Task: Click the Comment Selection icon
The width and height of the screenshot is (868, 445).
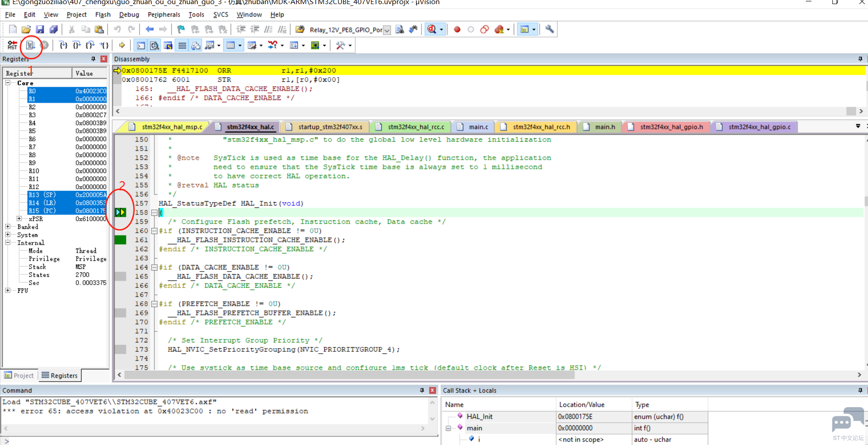Action: pos(268,29)
